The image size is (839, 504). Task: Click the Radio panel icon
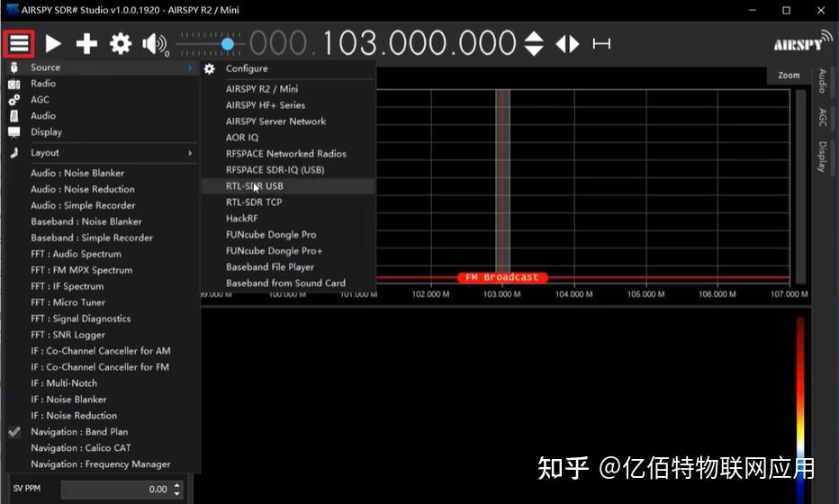click(14, 84)
